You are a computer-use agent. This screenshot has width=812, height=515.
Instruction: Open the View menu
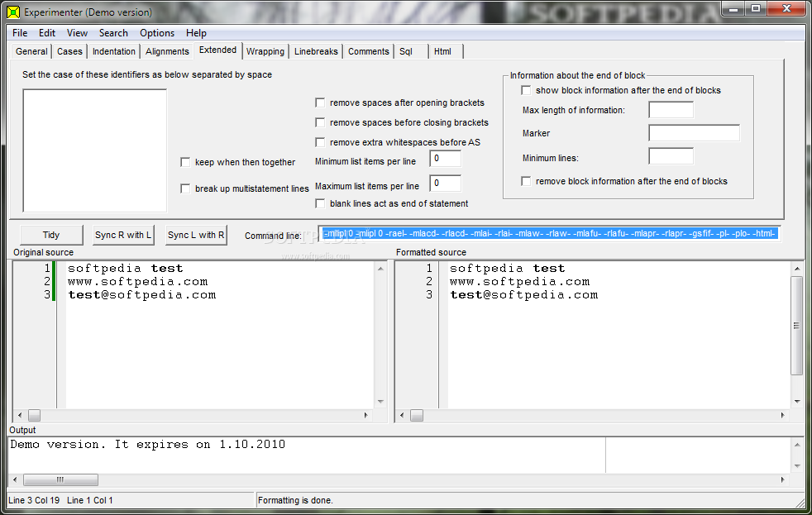coord(77,33)
